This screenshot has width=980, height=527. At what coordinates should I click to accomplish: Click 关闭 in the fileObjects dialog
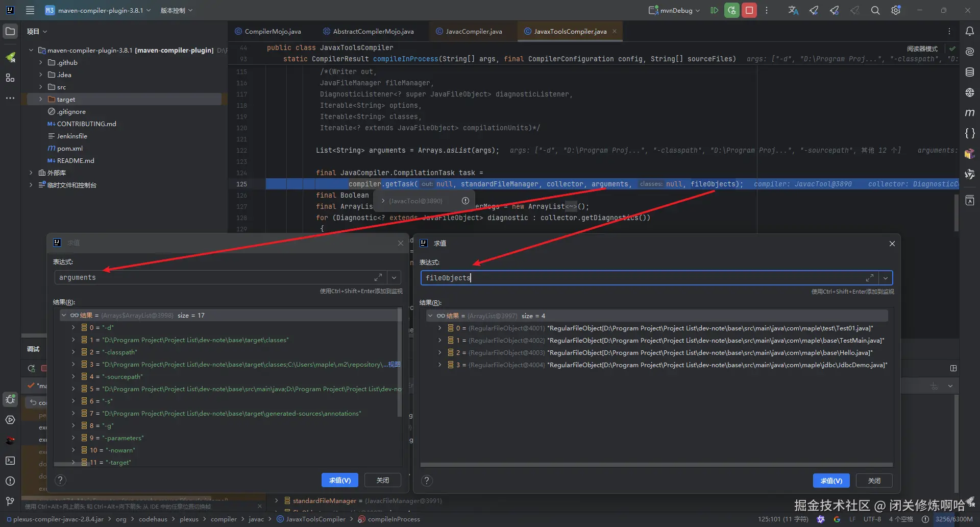click(x=874, y=481)
